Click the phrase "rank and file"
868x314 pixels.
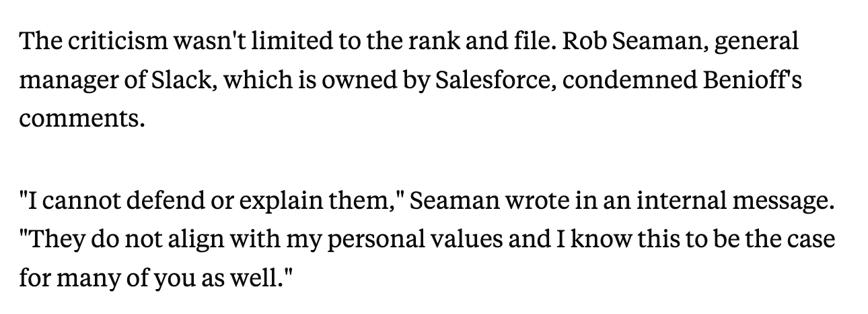(x=472, y=42)
